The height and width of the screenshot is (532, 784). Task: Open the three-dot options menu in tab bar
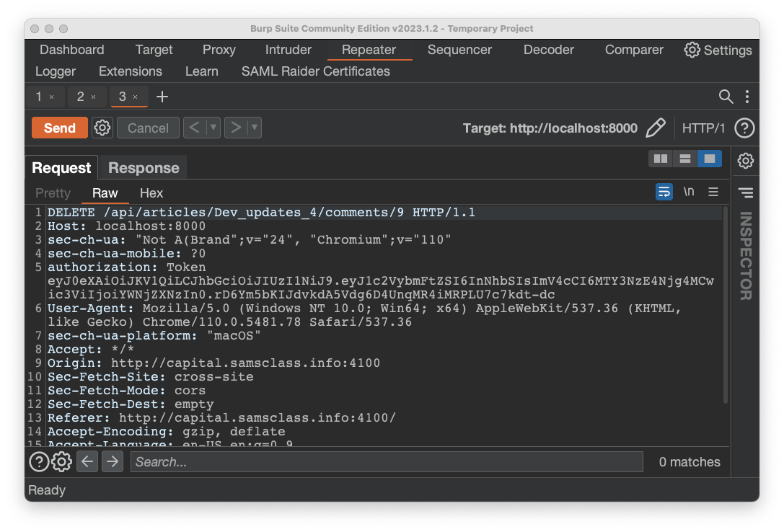coord(747,97)
